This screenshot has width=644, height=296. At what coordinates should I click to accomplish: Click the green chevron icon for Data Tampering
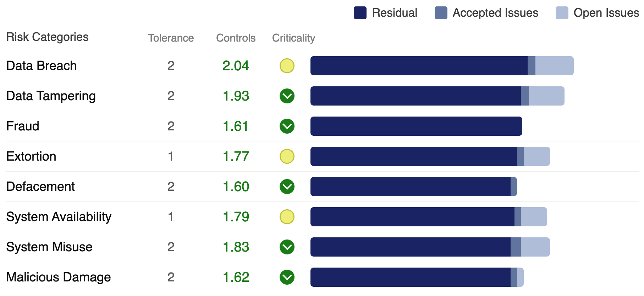[287, 96]
